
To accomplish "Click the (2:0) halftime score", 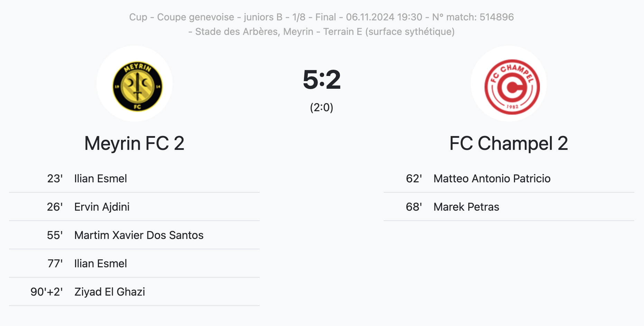I will (x=322, y=107).
